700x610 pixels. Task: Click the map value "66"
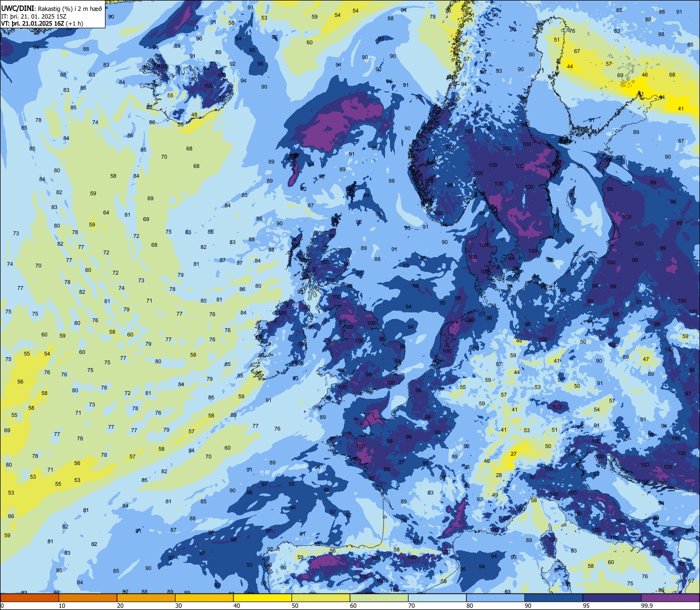11,516
